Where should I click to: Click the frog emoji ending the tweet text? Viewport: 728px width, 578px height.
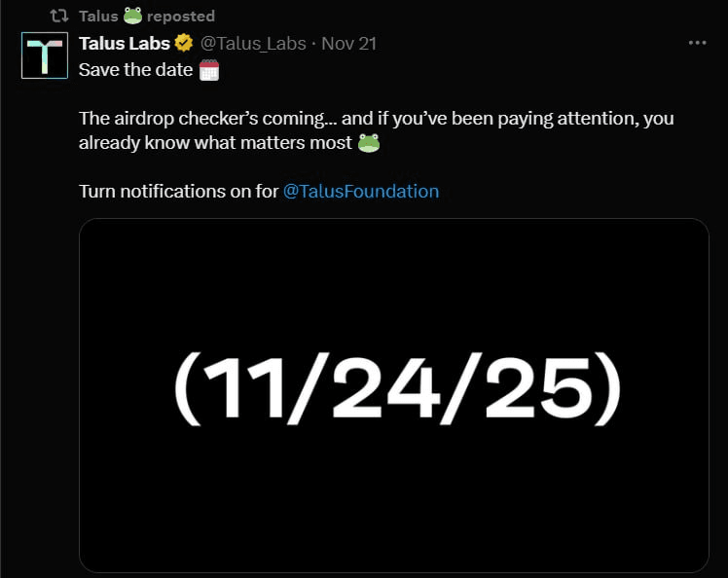coord(369,143)
